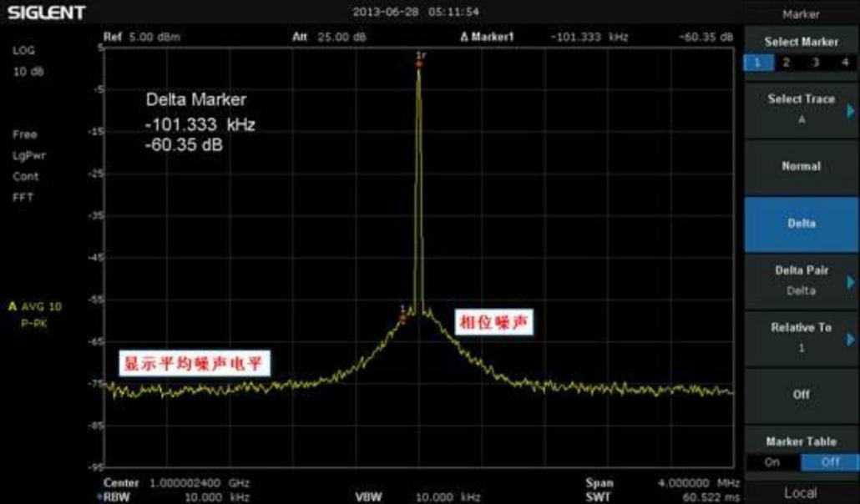Turn the marker Off softkey

tap(802, 395)
